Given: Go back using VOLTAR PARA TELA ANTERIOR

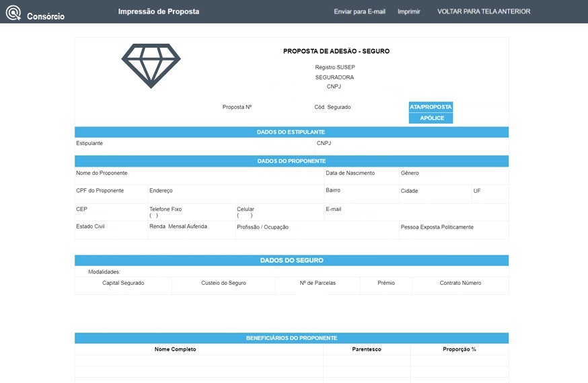Looking at the screenshot, I should [483, 11].
